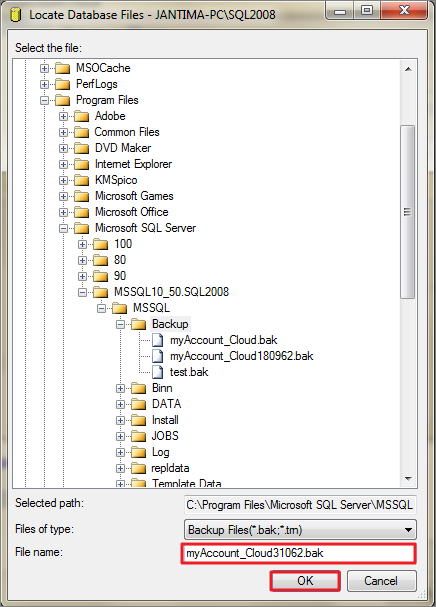Click the File name input field
The image size is (436, 607).
[299, 553]
